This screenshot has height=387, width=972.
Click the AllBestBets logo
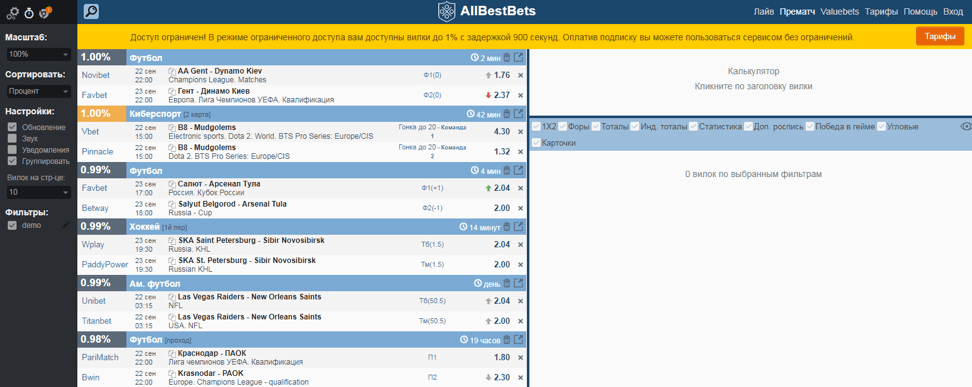tap(487, 11)
